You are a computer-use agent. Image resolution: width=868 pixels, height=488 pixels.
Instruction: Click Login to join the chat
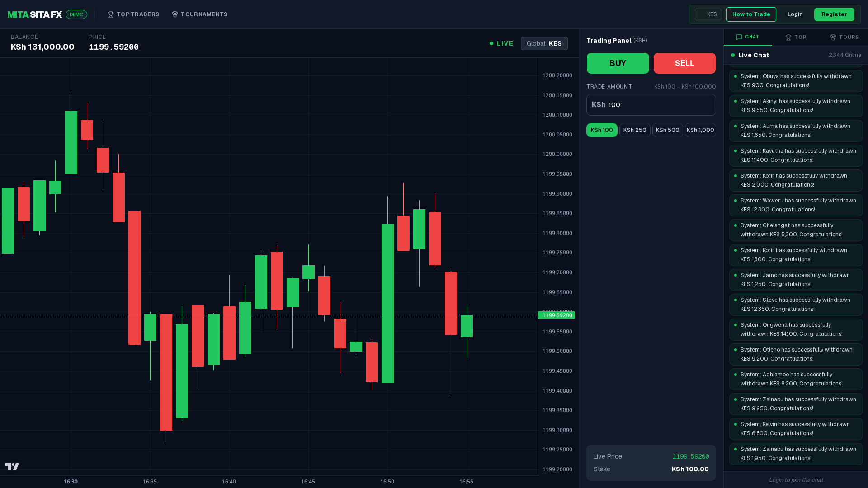click(x=796, y=480)
